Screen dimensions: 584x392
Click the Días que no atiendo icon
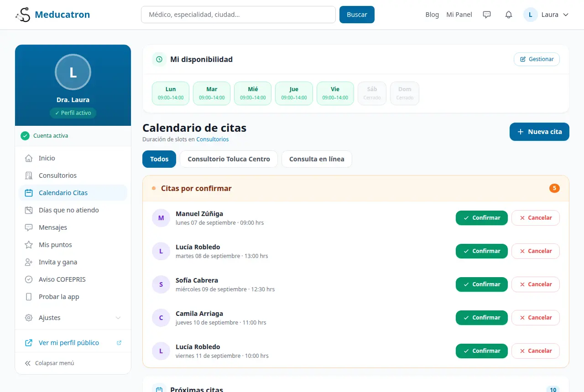29,210
